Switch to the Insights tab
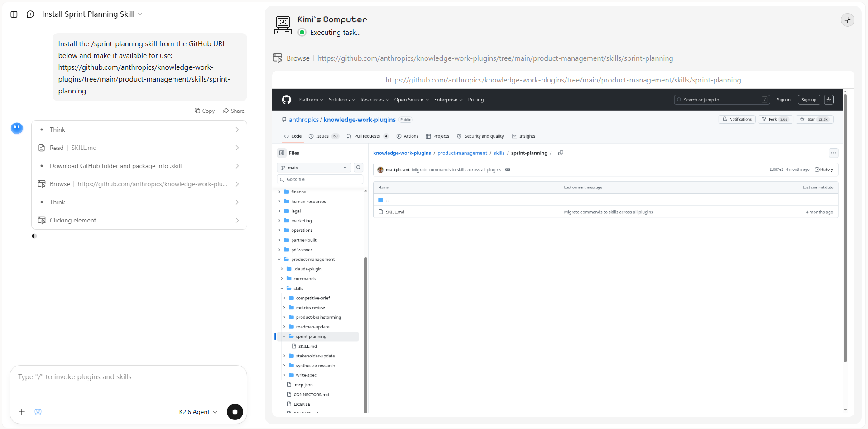This screenshot has height=429, width=868. click(523, 136)
